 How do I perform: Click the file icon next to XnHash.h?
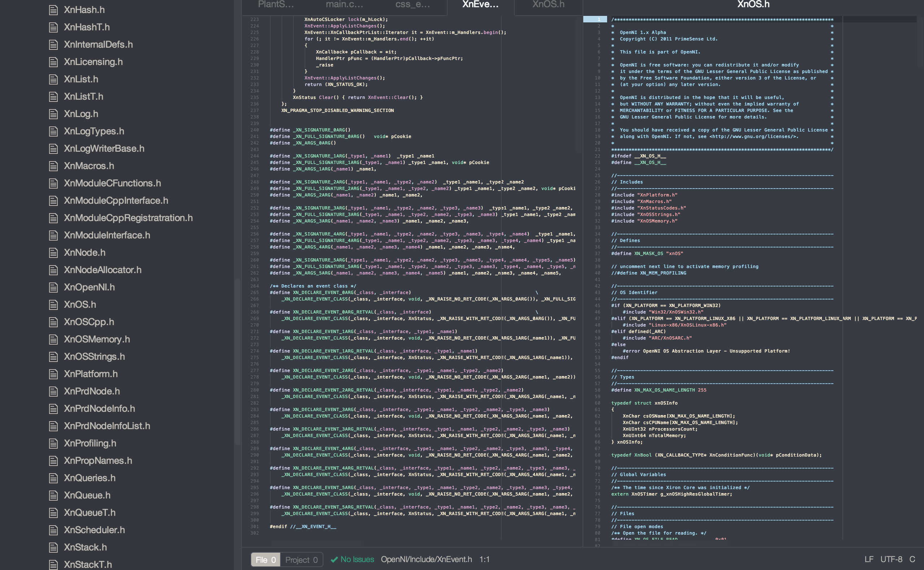click(53, 10)
